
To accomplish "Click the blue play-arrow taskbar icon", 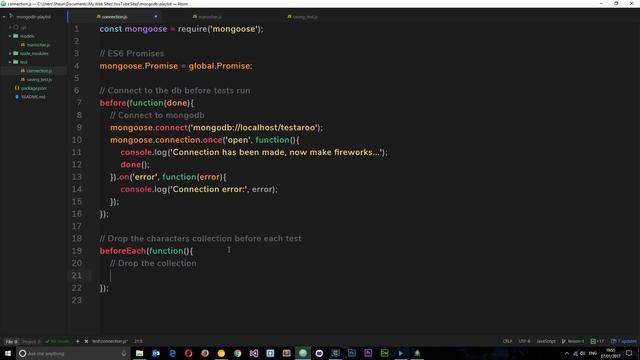I will [x=401, y=353].
